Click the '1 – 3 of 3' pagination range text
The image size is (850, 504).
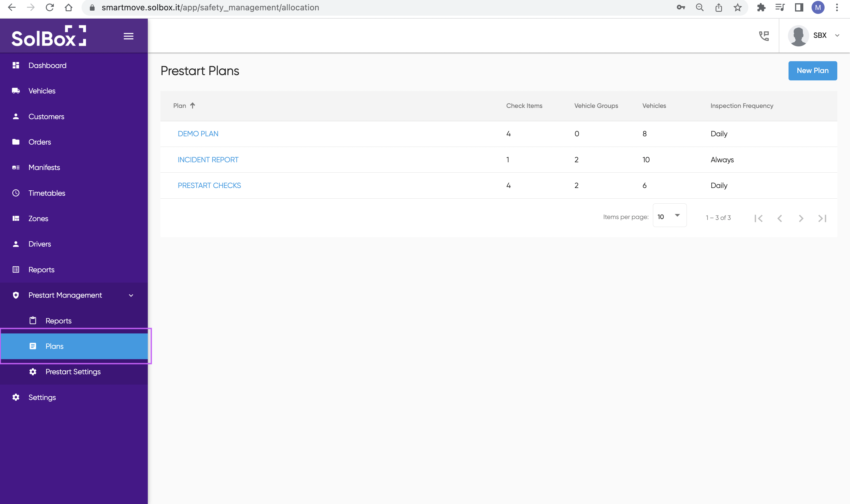[718, 218]
